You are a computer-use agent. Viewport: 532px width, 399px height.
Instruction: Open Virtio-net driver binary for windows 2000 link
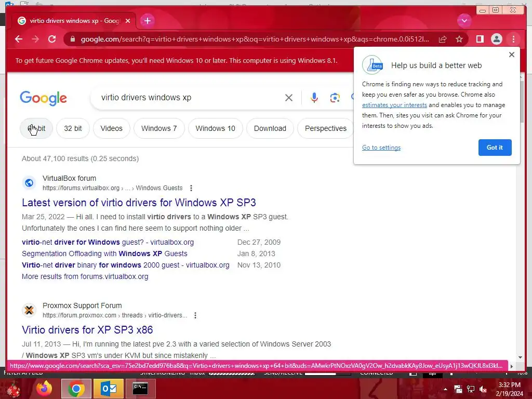(126, 265)
